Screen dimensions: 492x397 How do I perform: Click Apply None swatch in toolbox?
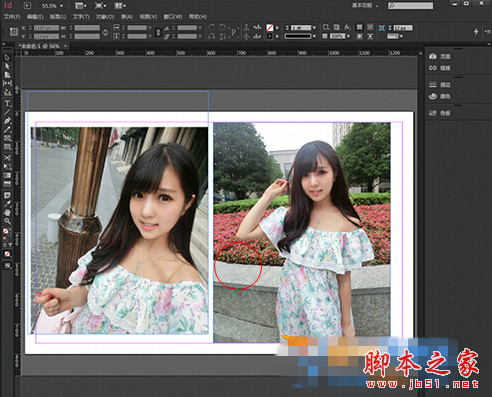(7, 254)
